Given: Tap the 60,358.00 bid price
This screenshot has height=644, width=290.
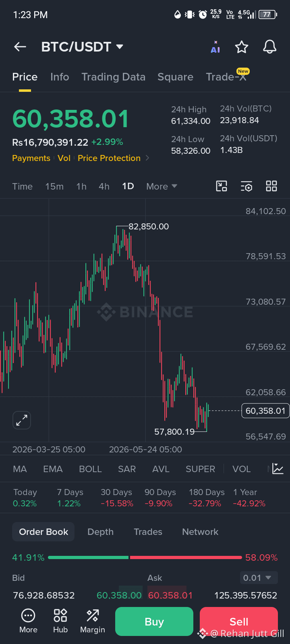Looking at the screenshot, I should click(119, 595).
